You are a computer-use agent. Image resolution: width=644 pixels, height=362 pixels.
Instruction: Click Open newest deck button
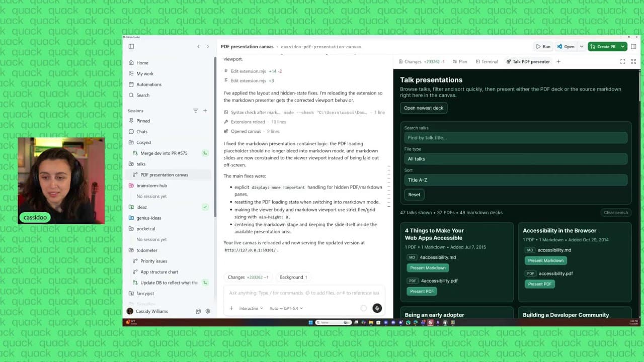pos(424,108)
